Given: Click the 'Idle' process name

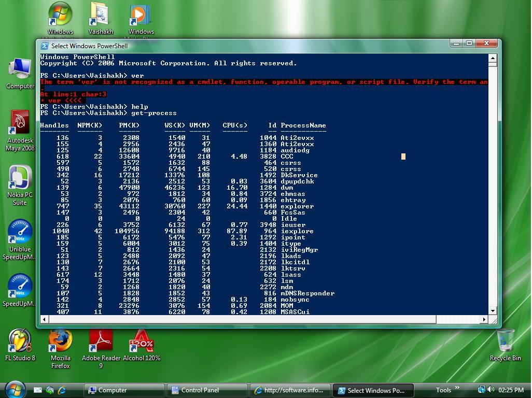Looking at the screenshot, I should click(x=289, y=219).
